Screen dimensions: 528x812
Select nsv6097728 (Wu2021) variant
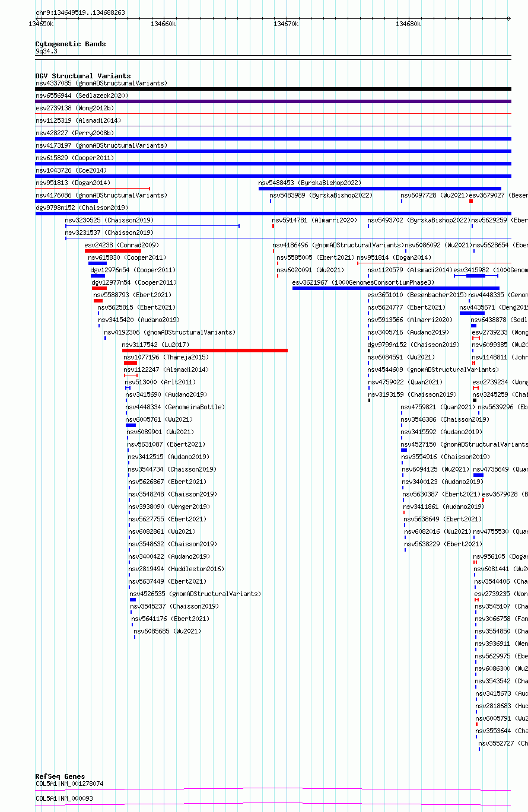click(434, 195)
